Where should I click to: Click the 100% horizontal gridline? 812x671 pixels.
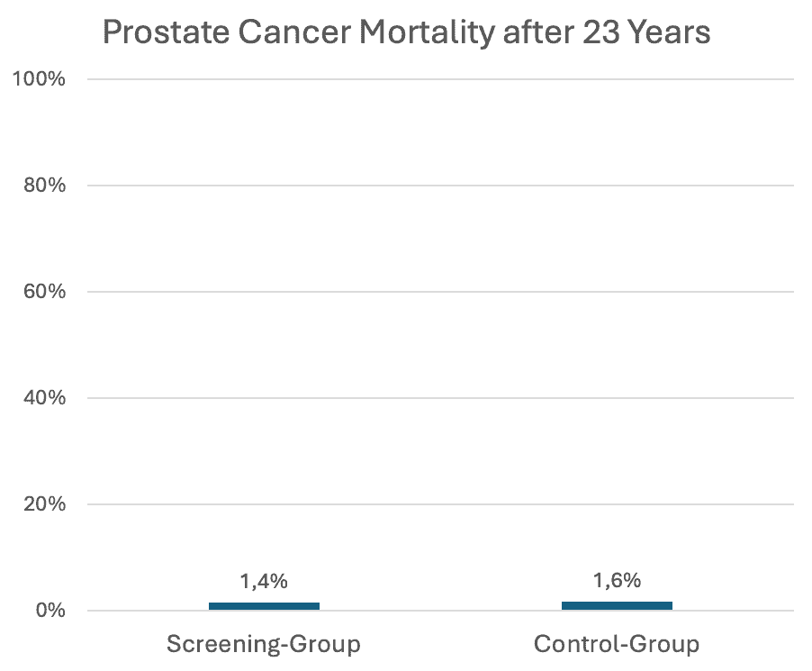tap(441, 79)
